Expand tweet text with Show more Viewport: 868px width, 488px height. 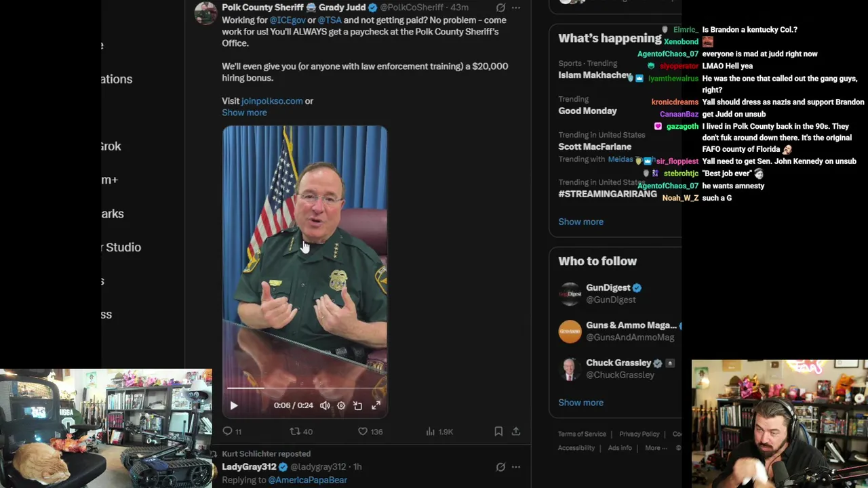click(x=244, y=113)
